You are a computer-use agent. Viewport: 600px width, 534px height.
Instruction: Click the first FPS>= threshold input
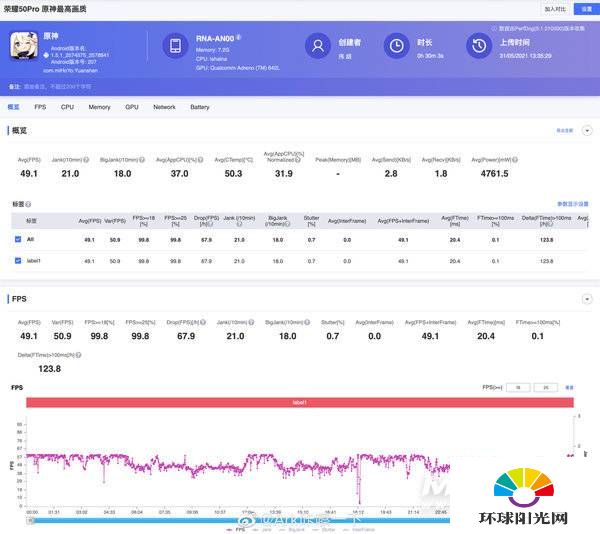(x=518, y=387)
